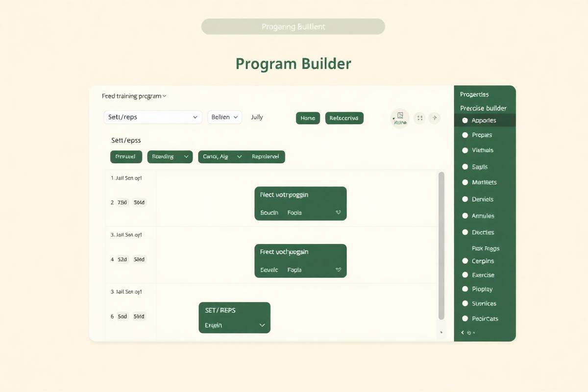Click the '3. Jall Sea oy1' row label above row 4
This screenshot has width=588, height=392.
coord(126,235)
